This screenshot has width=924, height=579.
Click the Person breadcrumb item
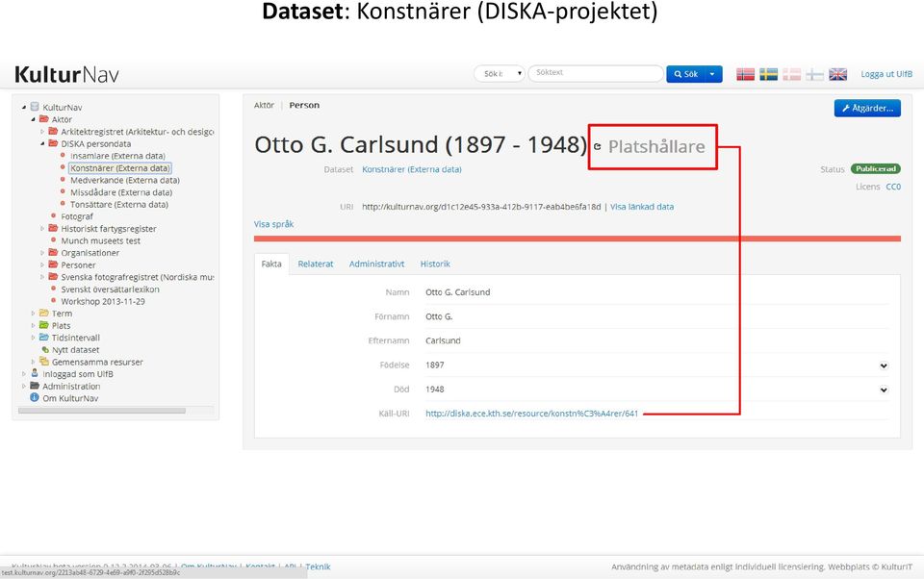coord(304,105)
